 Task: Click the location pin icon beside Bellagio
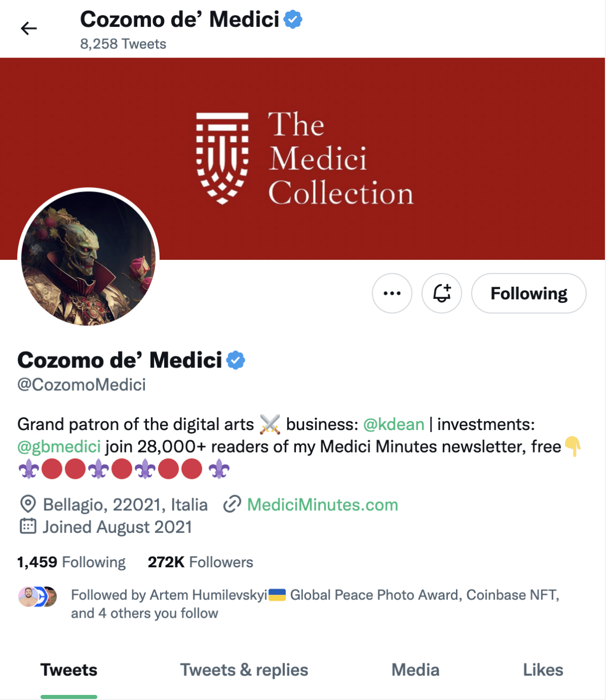point(28,505)
